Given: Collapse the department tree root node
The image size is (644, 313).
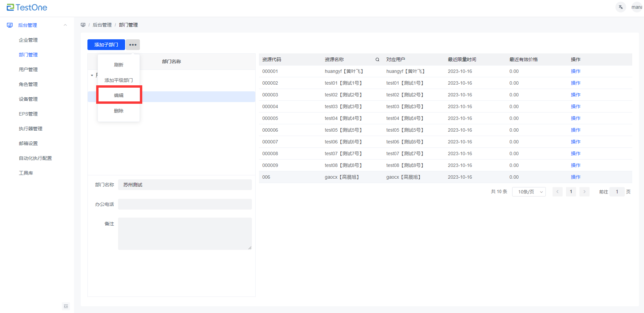Looking at the screenshot, I should 92,75.
